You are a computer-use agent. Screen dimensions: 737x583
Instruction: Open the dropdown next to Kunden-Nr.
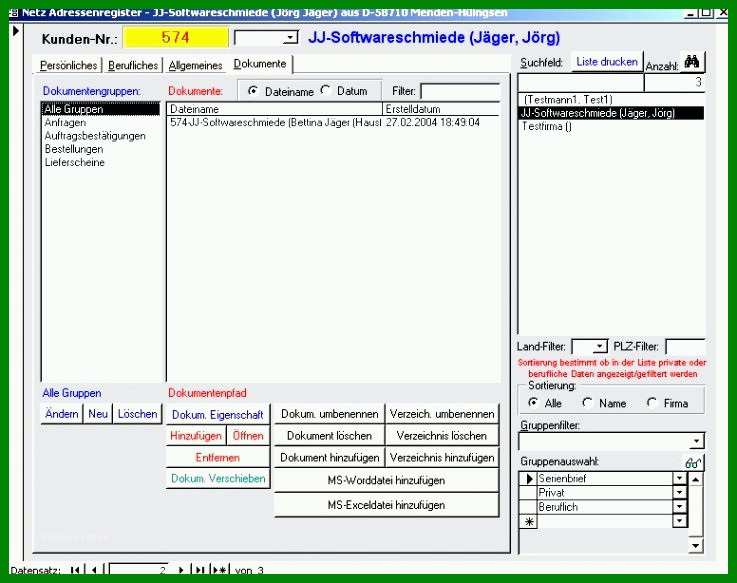(291, 38)
